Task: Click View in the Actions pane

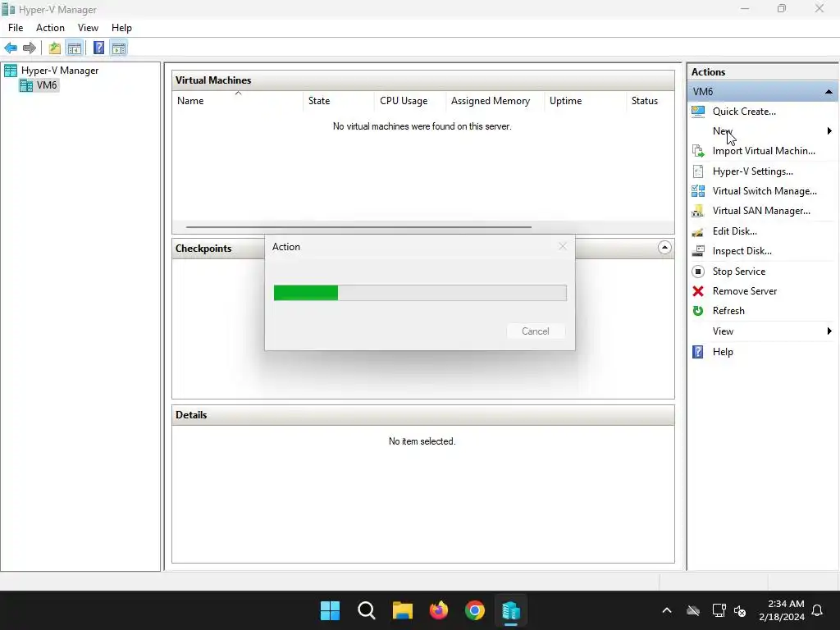Action: click(x=723, y=331)
